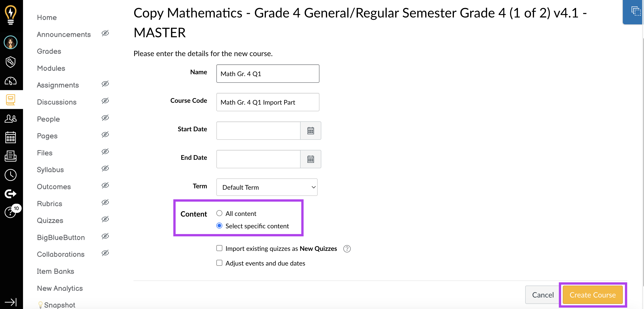Expand the Term dropdown
The width and height of the screenshot is (644, 309).
(x=267, y=187)
